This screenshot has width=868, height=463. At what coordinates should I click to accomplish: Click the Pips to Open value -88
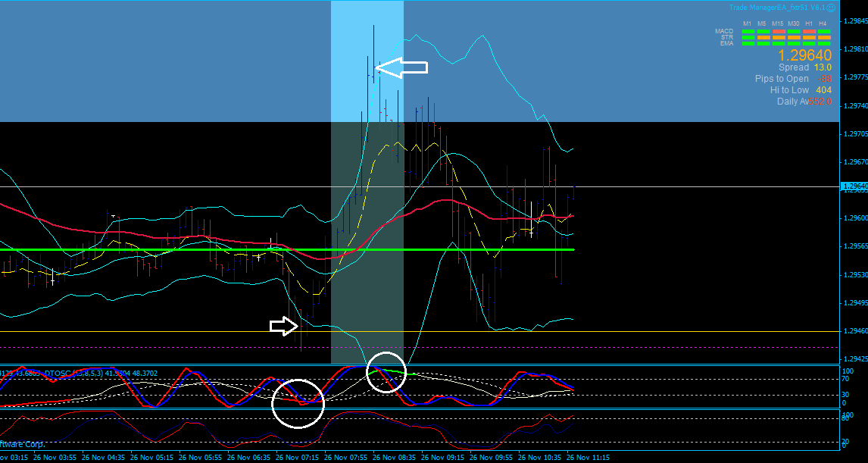pyautogui.click(x=825, y=78)
